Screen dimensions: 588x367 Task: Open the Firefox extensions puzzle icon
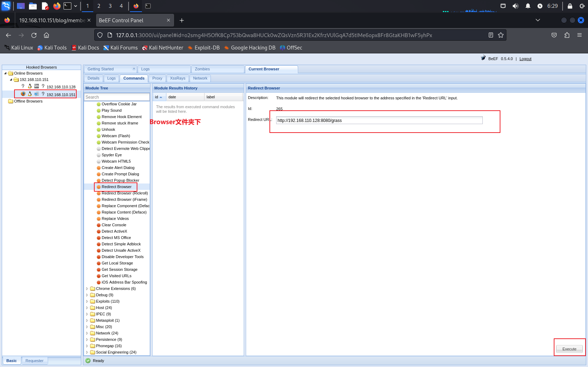coord(567,35)
